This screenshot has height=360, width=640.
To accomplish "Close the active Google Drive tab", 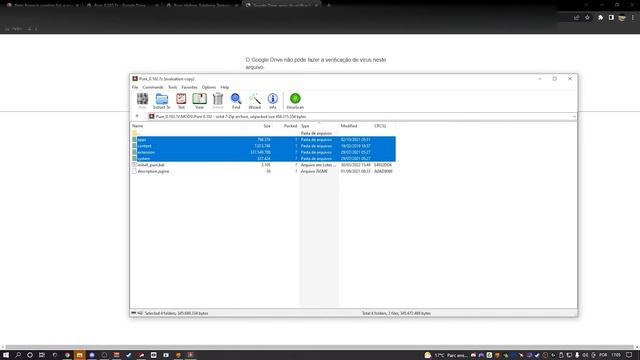I will pos(316,6).
